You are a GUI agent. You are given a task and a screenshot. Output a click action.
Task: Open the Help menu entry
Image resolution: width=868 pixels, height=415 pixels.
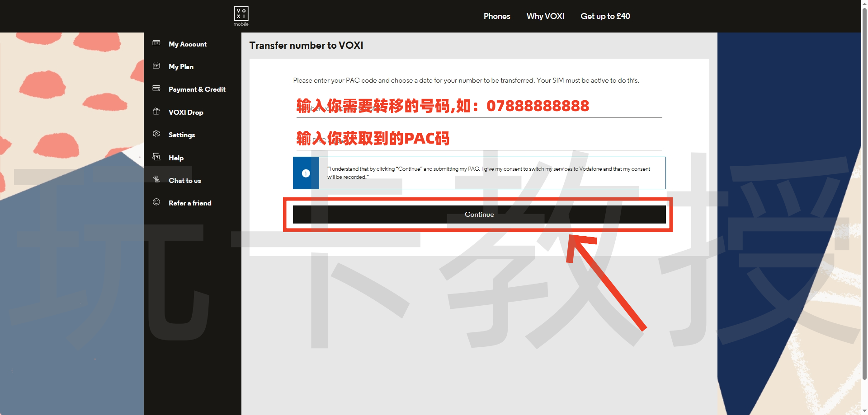point(176,158)
